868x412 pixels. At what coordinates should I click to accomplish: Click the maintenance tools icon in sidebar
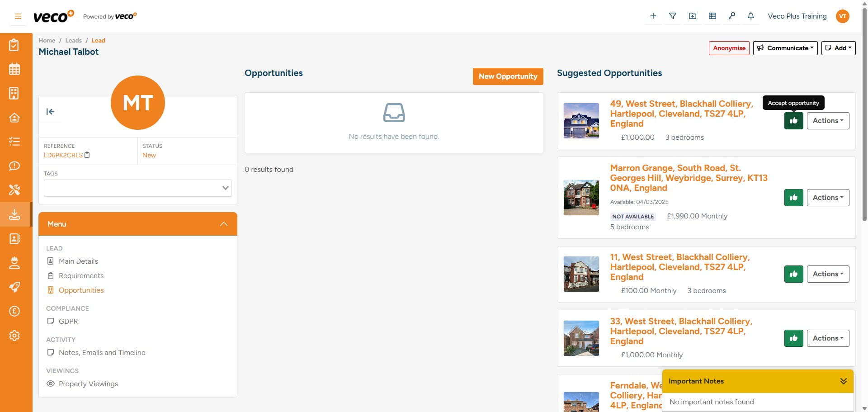14,190
